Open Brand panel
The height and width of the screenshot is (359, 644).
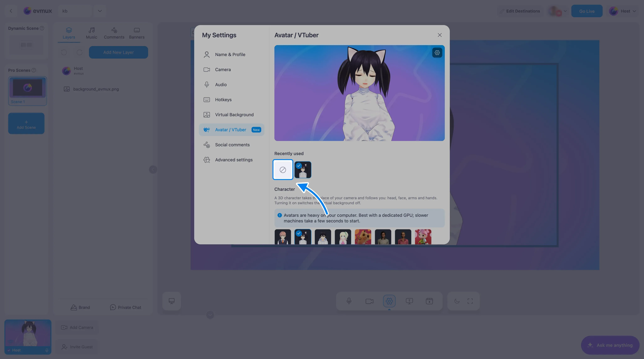(x=80, y=307)
